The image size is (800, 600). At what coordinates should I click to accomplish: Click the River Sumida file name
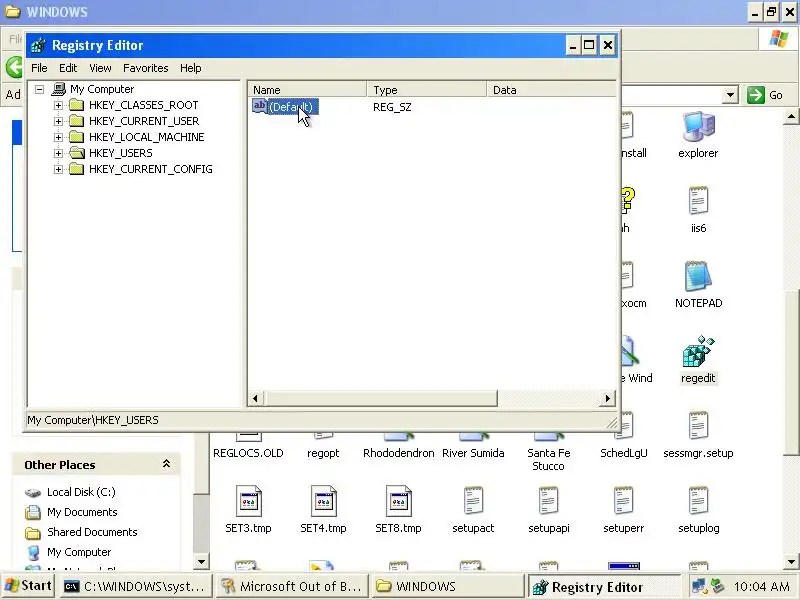click(x=473, y=453)
